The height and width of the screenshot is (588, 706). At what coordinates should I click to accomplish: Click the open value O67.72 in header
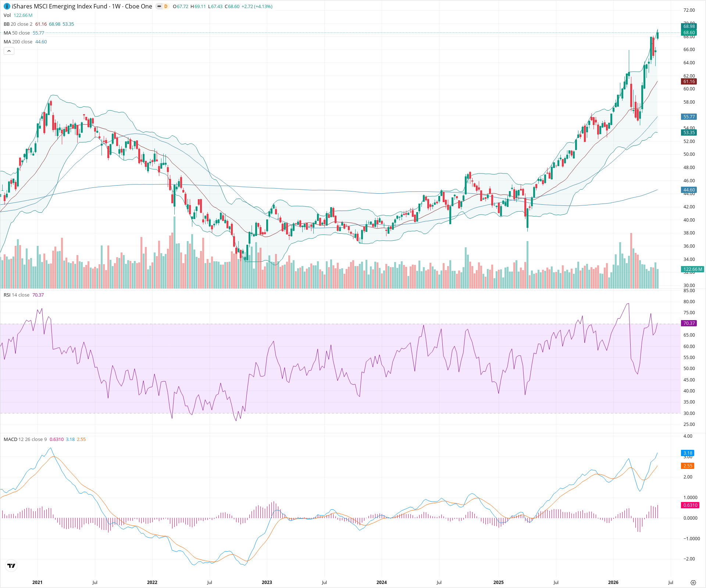[180, 7]
